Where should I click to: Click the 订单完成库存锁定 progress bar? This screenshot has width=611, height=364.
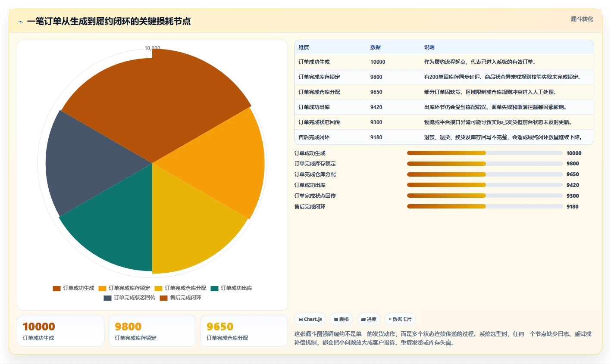click(x=485, y=164)
